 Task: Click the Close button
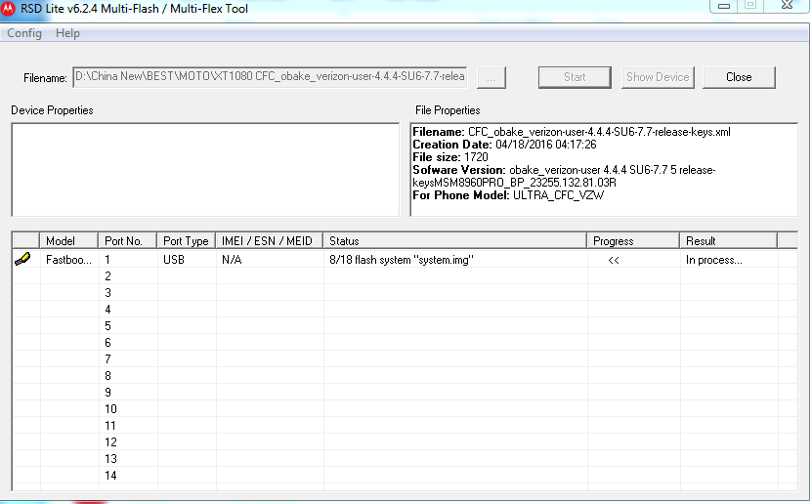click(739, 77)
